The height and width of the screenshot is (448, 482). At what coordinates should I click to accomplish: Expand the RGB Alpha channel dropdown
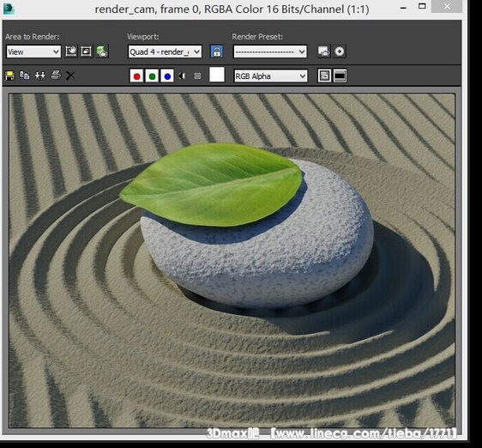click(x=270, y=76)
